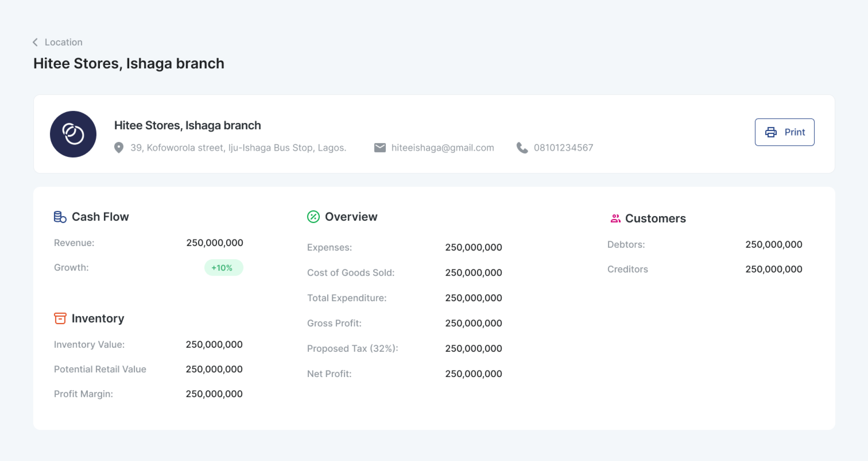Click the Hitee Stores round logo avatar
The image size is (868, 461).
(73, 134)
